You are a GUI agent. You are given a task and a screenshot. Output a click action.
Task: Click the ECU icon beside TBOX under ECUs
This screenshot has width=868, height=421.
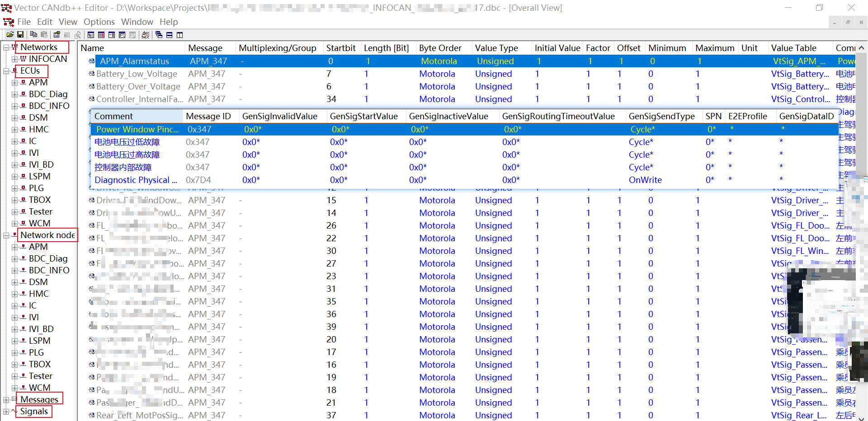23,200
